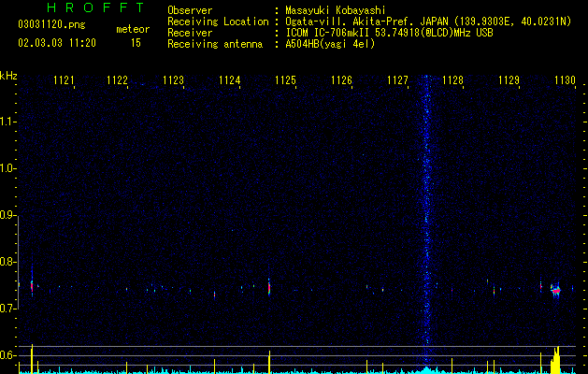
Task: Click the meteor count 15
Action: click(x=136, y=43)
